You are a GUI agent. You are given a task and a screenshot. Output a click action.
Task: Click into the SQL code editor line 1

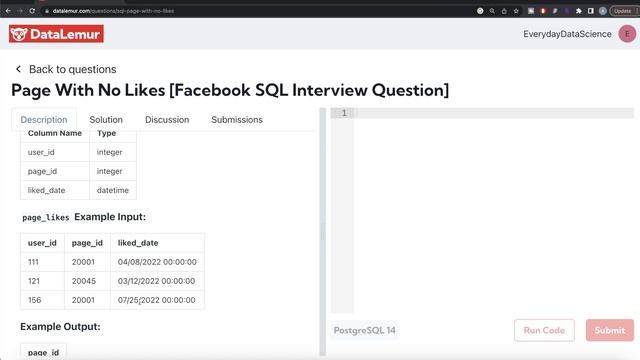pos(494,113)
